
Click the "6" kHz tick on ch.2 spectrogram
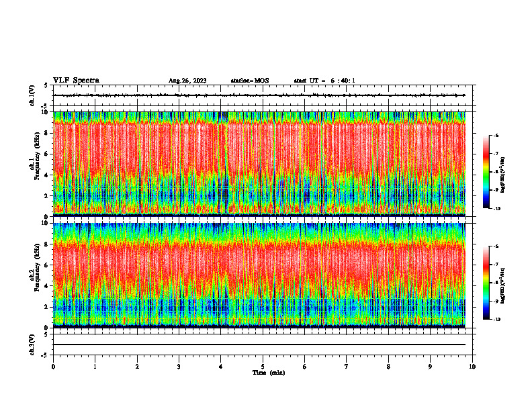coord(47,265)
